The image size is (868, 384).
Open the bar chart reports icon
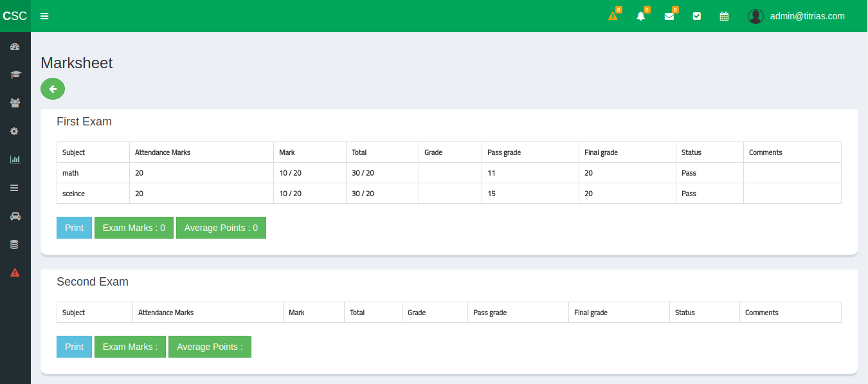point(15,160)
